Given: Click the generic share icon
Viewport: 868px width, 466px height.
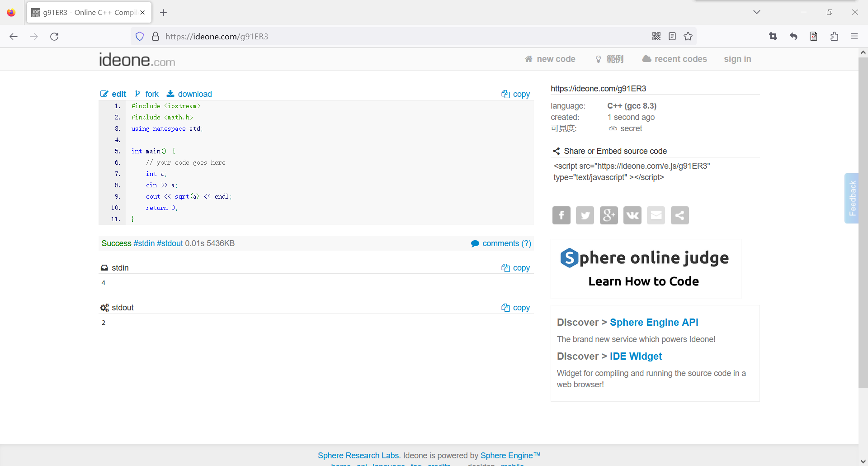Looking at the screenshot, I should [679, 215].
